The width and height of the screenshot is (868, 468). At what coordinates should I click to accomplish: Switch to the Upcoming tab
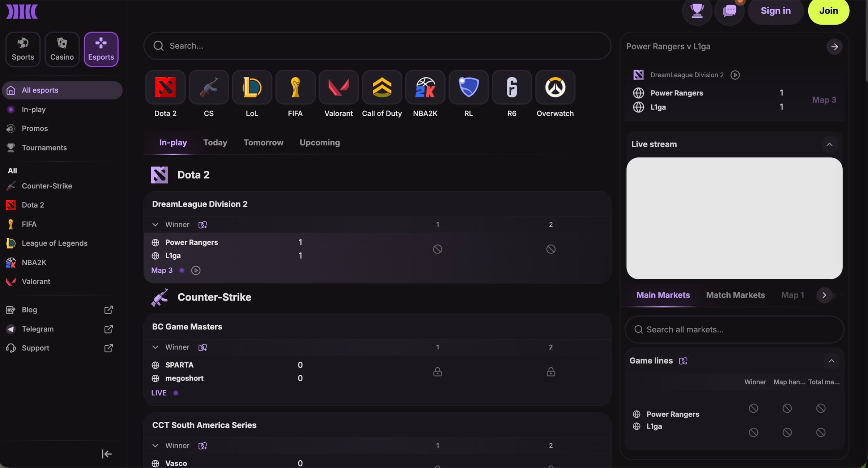tap(320, 142)
